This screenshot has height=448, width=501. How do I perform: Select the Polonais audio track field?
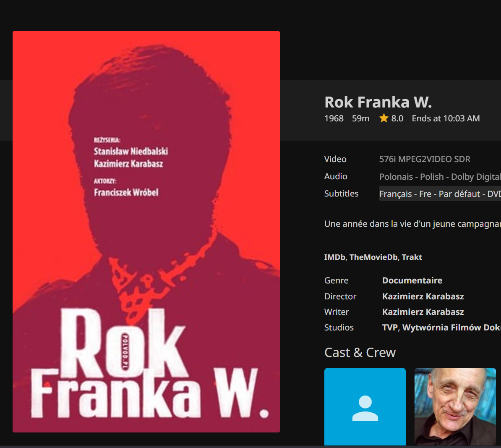[440, 176]
